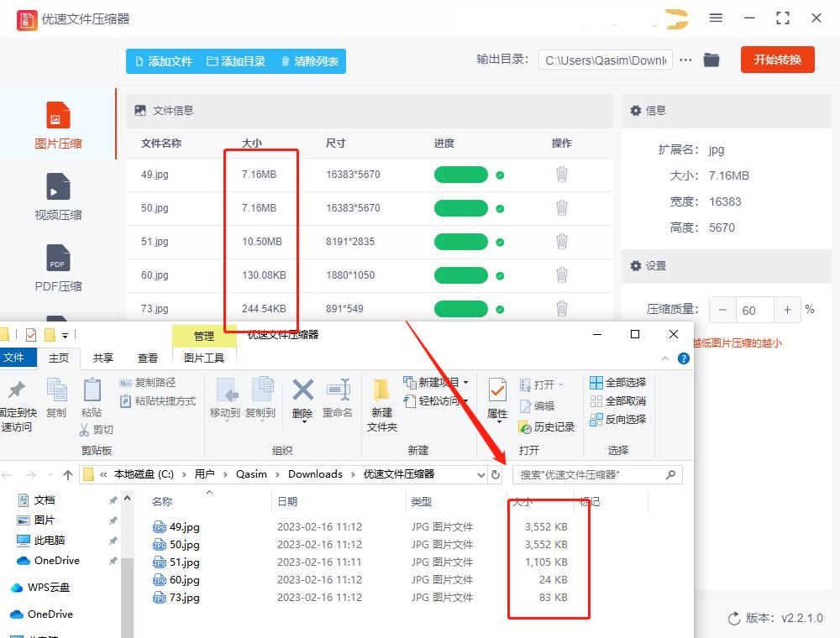
Task: Click 新建文件夹 in the Explorer ribbon
Action: pos(382,403)
